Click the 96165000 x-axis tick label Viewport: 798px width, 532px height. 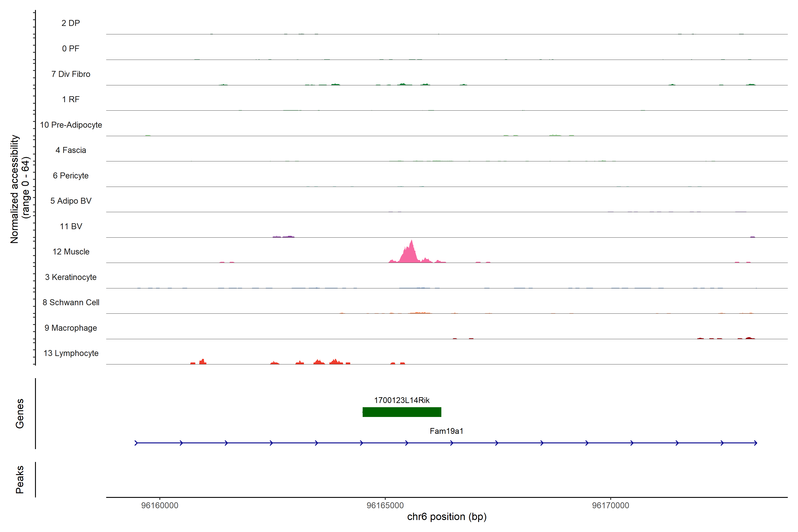(385, 505)
